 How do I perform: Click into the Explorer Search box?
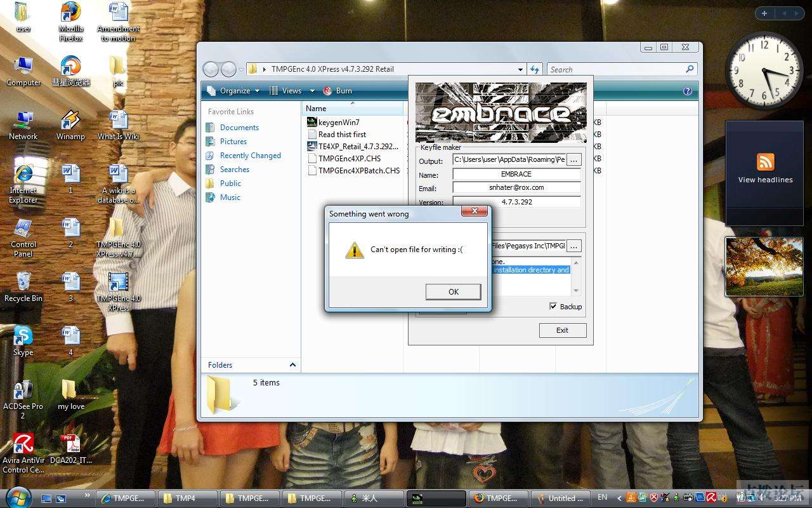[x=615, y=69]
